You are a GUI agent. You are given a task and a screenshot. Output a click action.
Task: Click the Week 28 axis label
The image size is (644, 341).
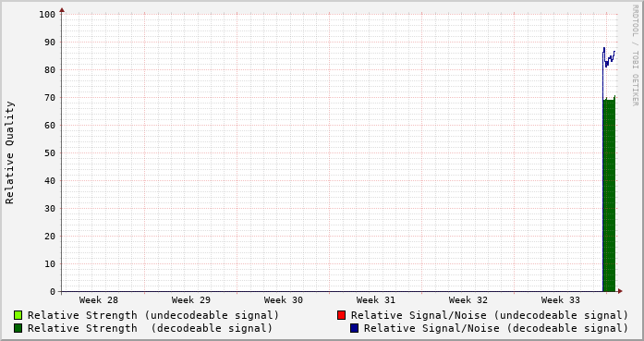tap(99, 300)
